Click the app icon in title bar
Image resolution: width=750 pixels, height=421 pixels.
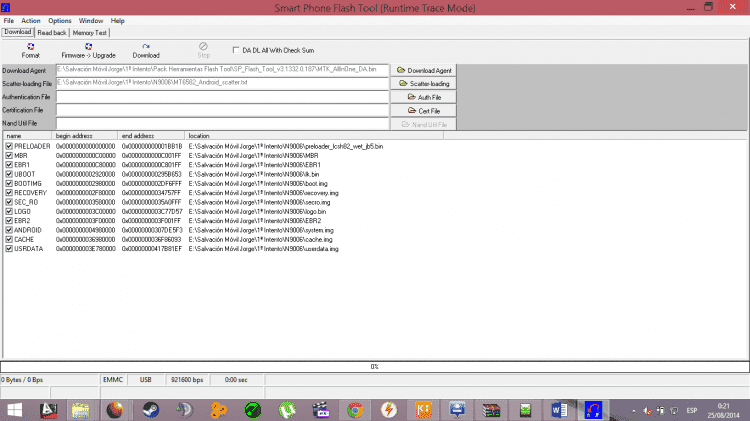point(6,8)
